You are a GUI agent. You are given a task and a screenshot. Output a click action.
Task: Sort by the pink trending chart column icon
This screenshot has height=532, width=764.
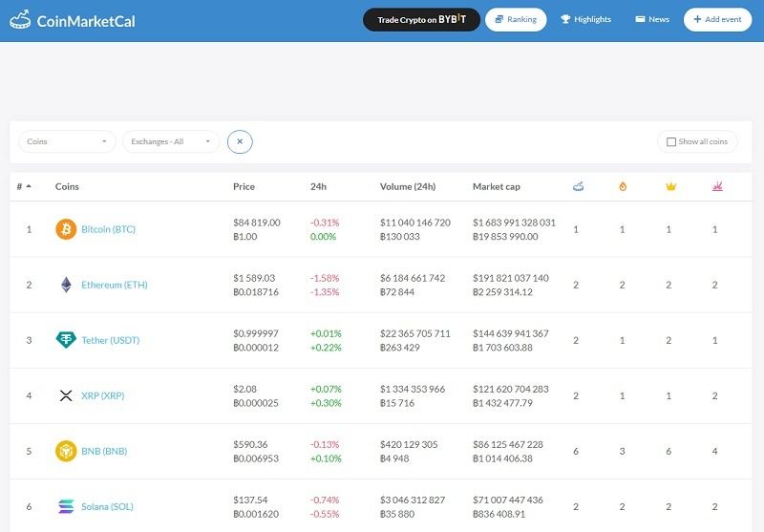point(717,186)
